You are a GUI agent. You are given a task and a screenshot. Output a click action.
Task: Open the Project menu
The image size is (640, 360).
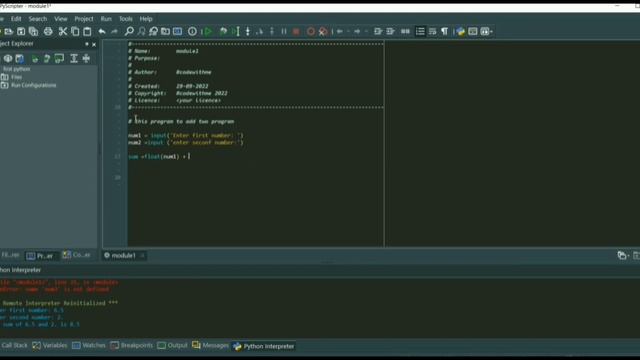pyautogui.click(x=84, y=19)
